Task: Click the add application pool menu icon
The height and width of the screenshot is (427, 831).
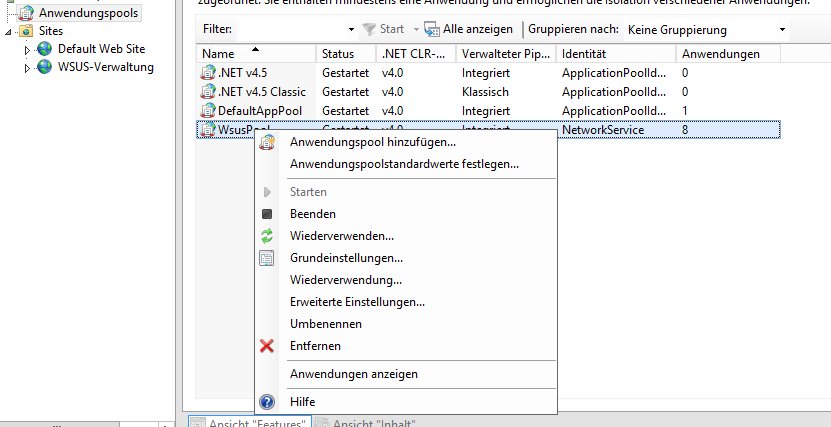Action: [x=267, y=142]
